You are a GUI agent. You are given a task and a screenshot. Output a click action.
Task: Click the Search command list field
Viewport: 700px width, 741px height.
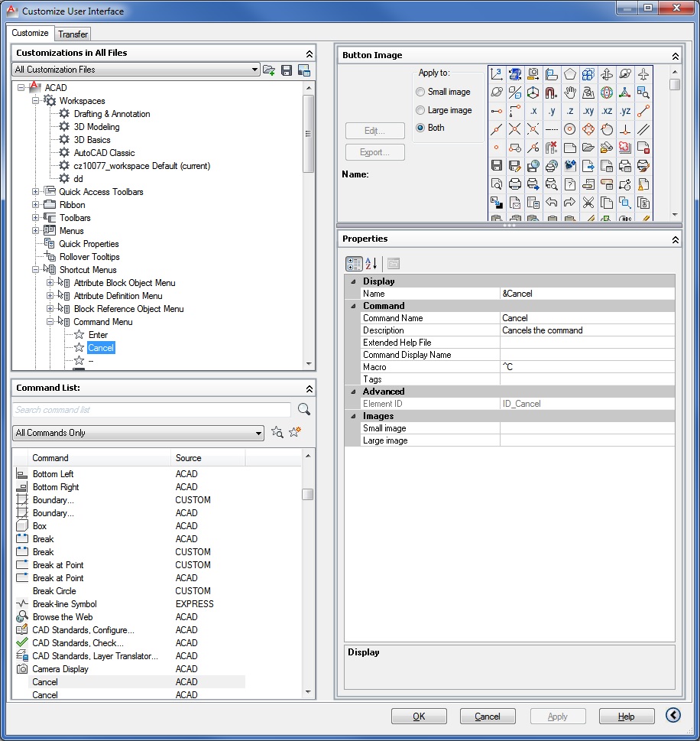click(151, 410)
